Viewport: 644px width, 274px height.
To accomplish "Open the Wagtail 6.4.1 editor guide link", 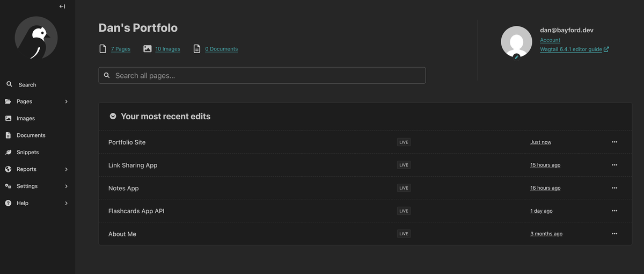I will [x=571, y=49].
